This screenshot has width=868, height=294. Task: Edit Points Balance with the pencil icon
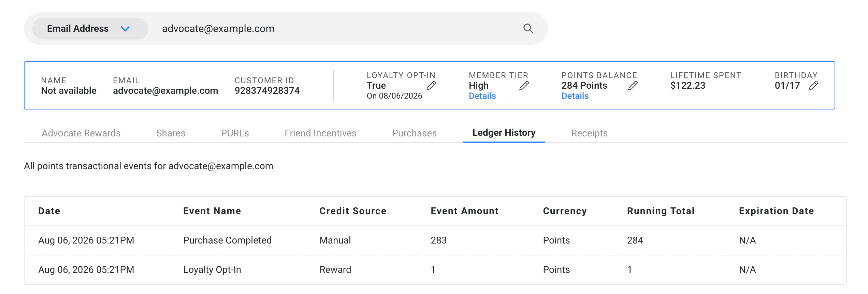pos(633,86)
